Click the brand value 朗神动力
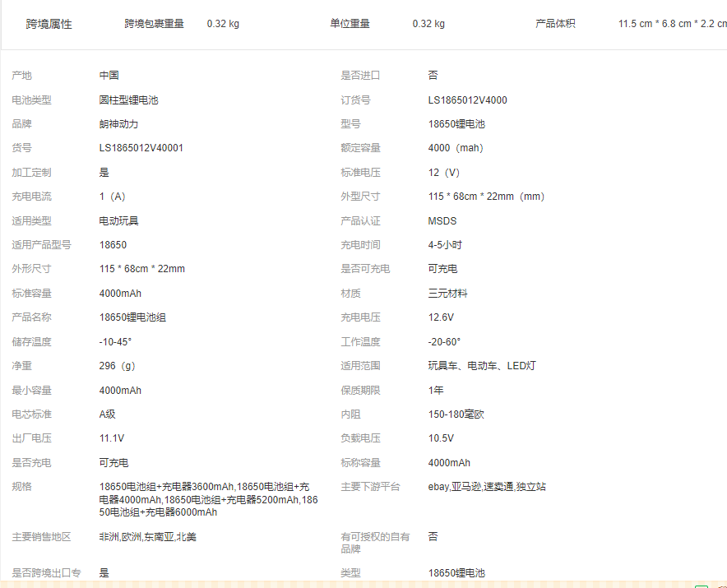Screen dimensions: 727x588 pyautogui.click(x=118, y=124)
